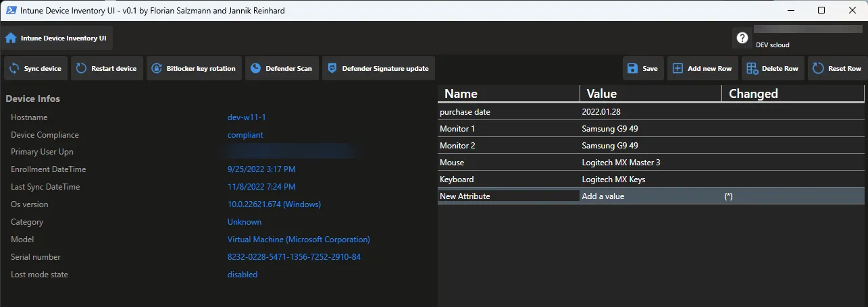Run Defender Scan via its label
Image resolution: width=868 pixels, height=307 pixels.
pos(289,69)
